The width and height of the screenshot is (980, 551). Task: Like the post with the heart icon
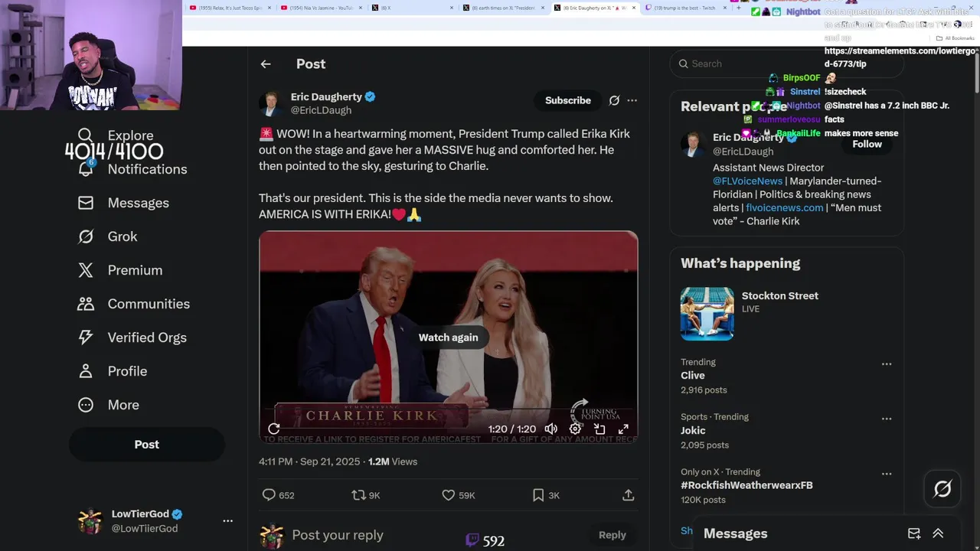point(459,495)
